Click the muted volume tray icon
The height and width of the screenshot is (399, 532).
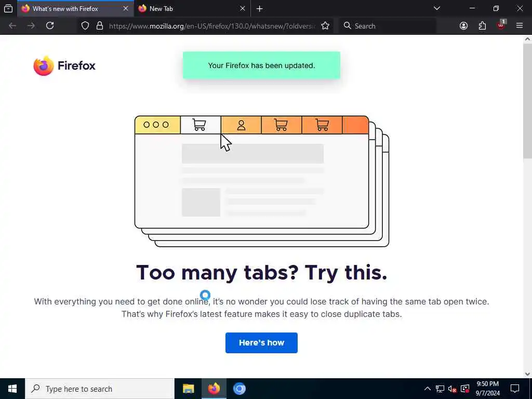coord(453,389)
